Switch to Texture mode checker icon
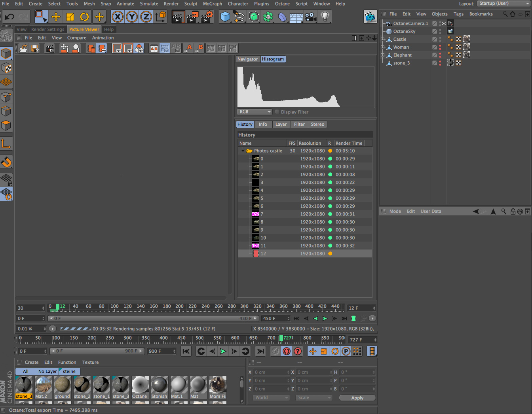Image resolution: width=532 pixels, height=414 pixels. (6, 68)
